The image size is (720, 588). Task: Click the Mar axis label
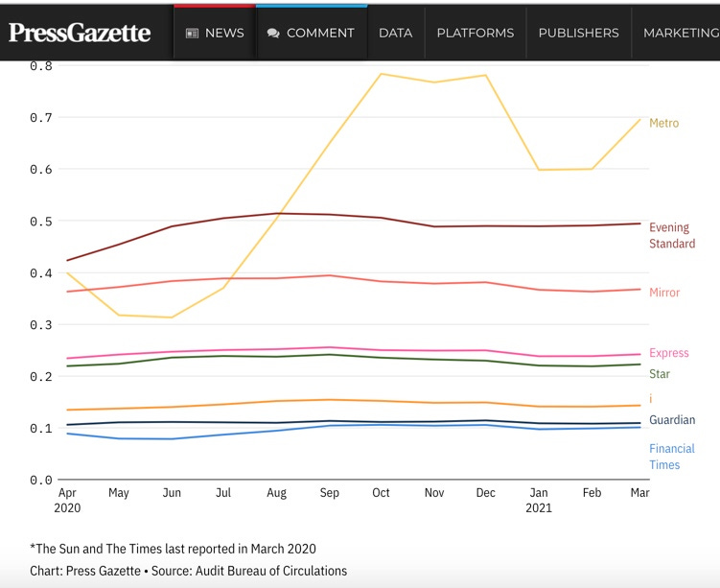click(639, 493)
